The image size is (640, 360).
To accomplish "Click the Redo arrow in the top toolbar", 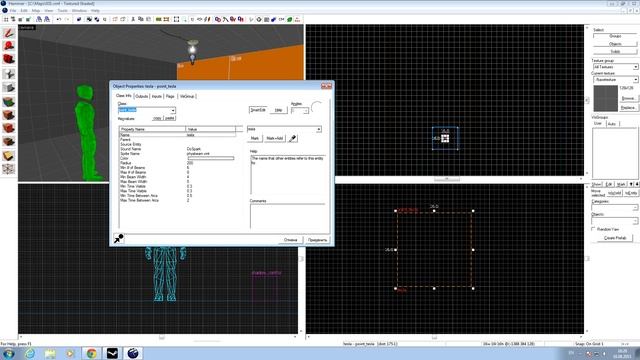I will tap(67, 19).
